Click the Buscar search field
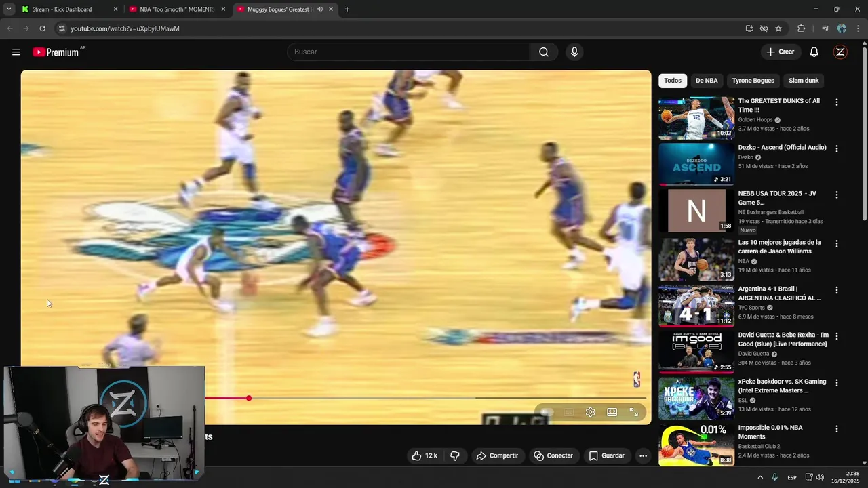 pyautogui.click(x=409, y=52)
